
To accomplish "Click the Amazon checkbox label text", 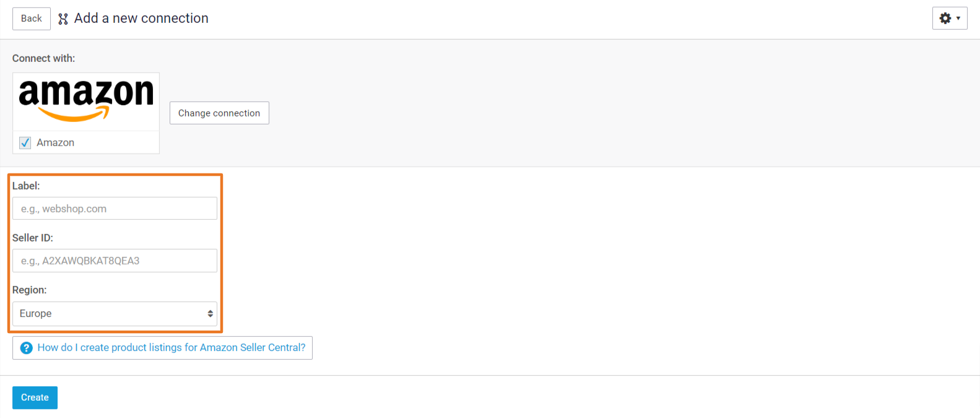I will 55,142.
